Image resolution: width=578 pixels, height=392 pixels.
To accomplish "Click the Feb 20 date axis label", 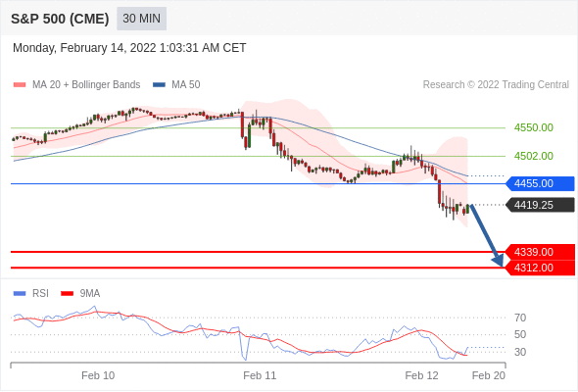I will point(489,375).
